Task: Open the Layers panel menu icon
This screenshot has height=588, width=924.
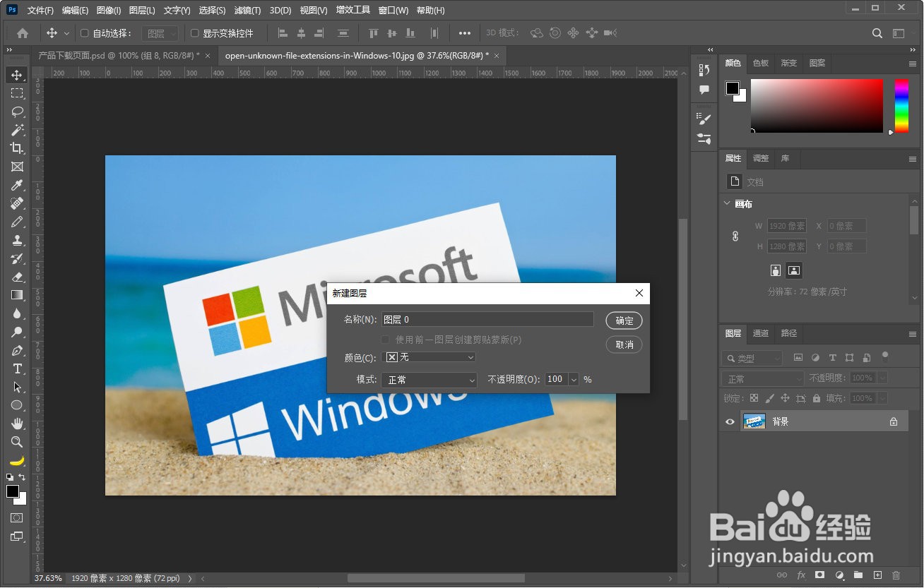Action: tap(913, 334)
